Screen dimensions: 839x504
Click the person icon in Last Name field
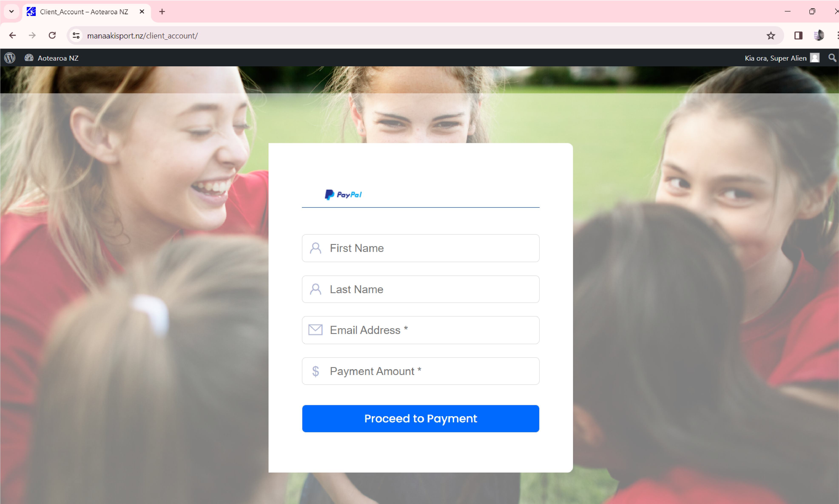(x=316, y=289)
